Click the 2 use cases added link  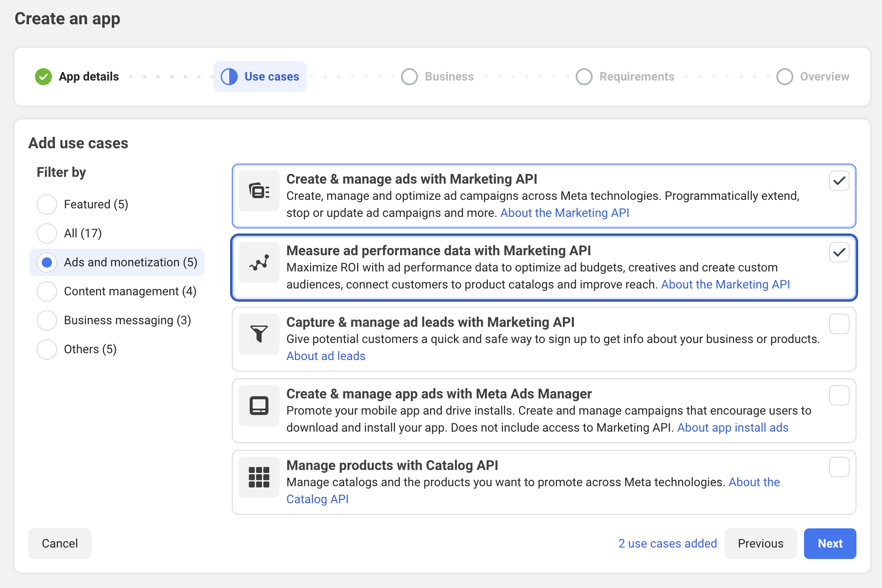click(x=667, y=543)
